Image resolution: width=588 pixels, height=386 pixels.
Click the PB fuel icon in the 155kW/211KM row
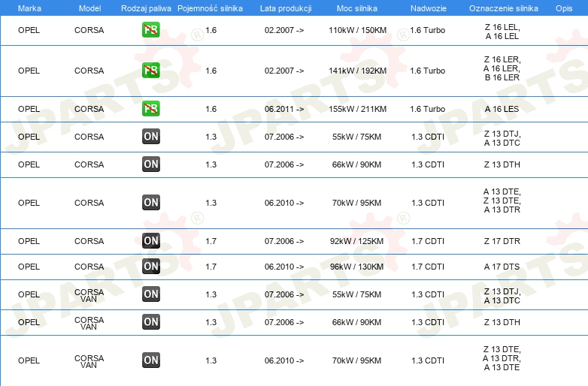tap(151, 109)
